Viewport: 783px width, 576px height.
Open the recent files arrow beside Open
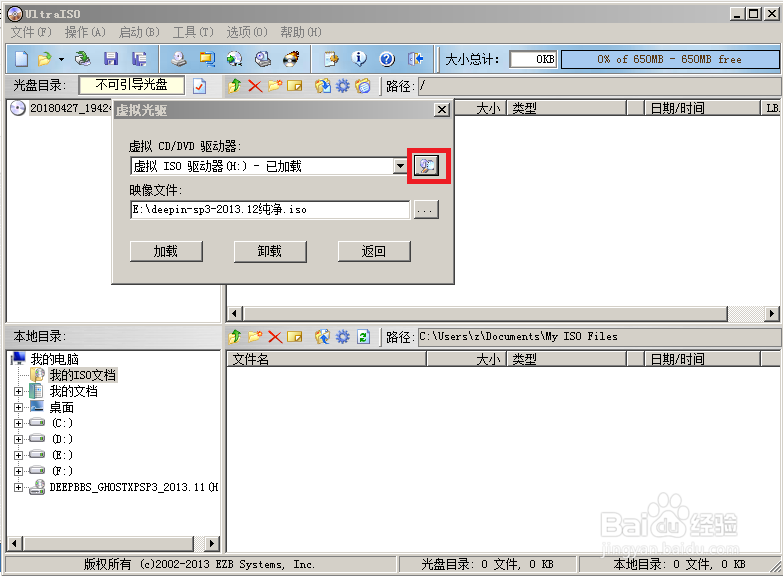point(61,59)
